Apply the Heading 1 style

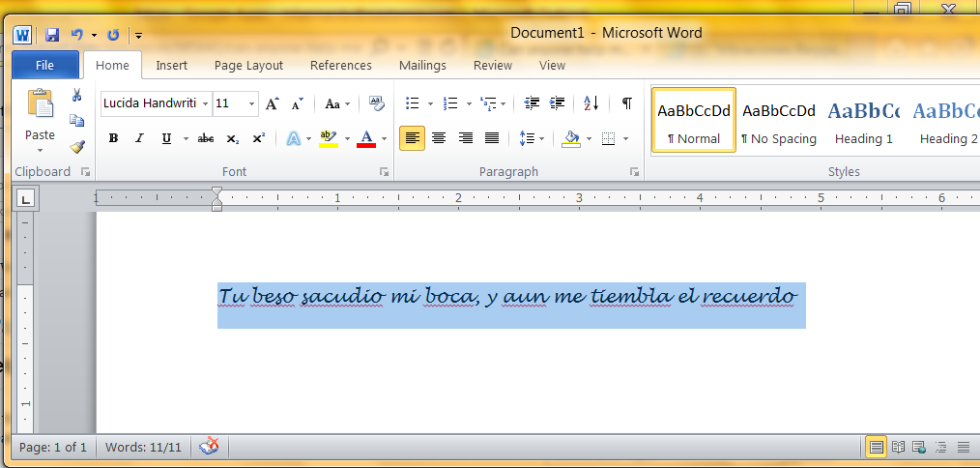click(x=864, y=120)
